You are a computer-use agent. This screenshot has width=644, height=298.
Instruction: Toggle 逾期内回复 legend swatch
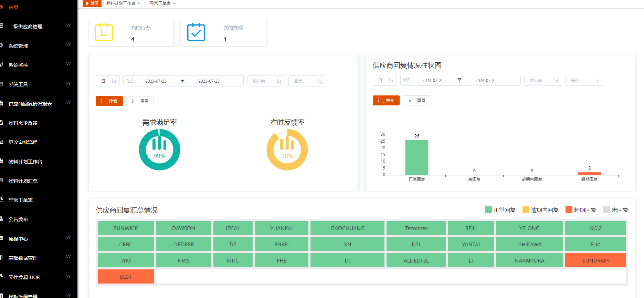click(526, 210)
